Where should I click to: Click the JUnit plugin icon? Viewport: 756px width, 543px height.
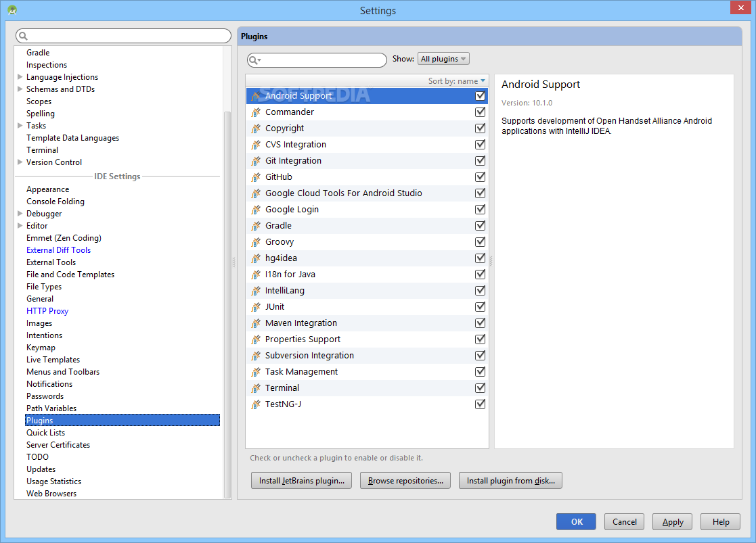[256, 307]
